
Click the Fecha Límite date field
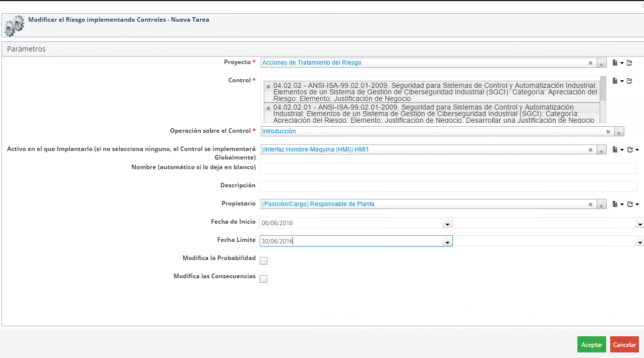(x=350, y=241)
